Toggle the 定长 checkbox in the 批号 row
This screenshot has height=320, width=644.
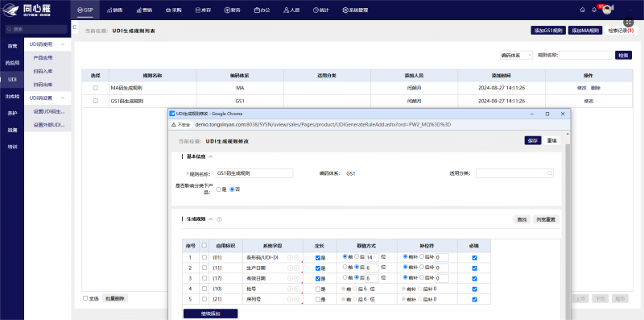318,289
